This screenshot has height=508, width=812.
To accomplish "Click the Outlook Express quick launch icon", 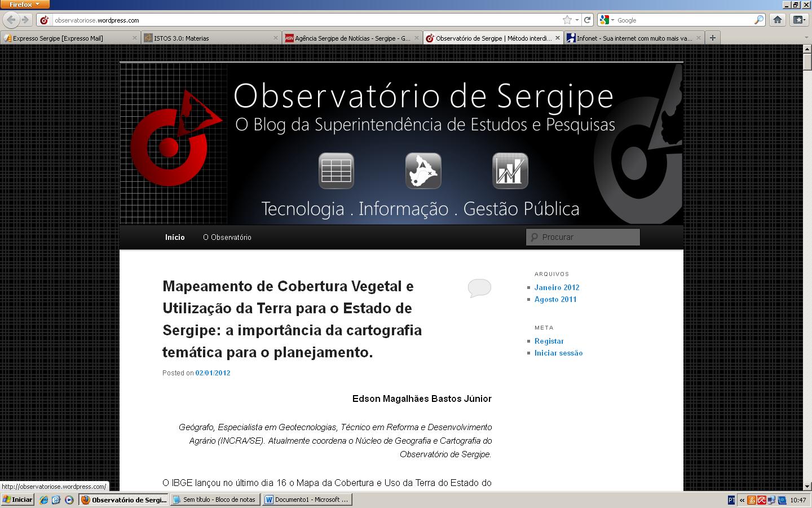I will pos(56,500).
